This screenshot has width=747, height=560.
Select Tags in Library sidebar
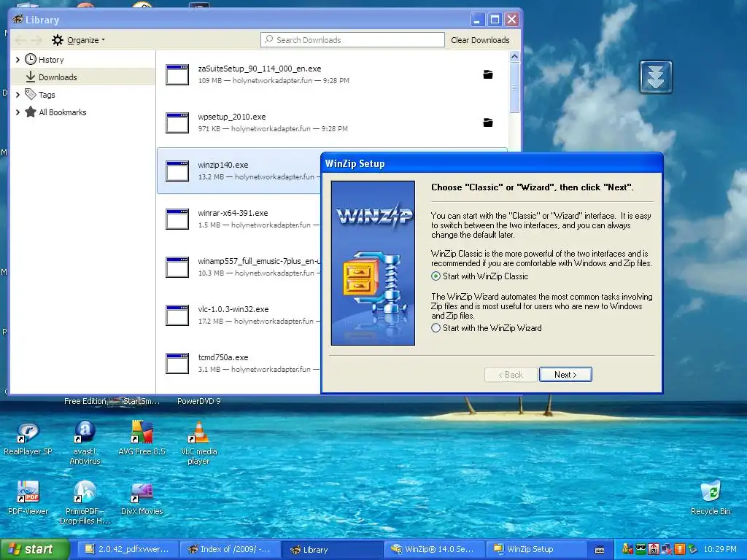point(47,95)
